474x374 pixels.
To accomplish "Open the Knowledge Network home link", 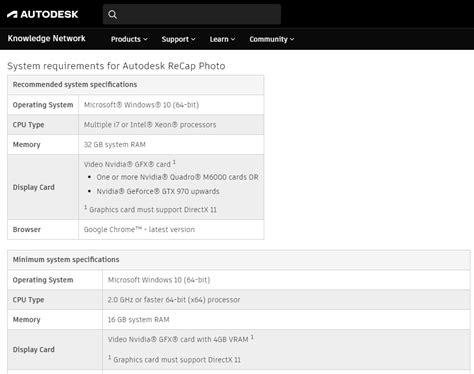I will 46,39.
